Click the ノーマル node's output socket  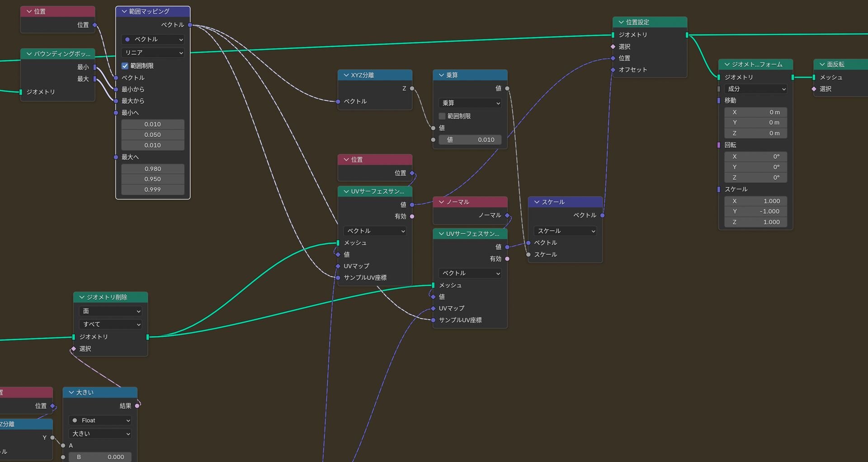tap(507, 215)
